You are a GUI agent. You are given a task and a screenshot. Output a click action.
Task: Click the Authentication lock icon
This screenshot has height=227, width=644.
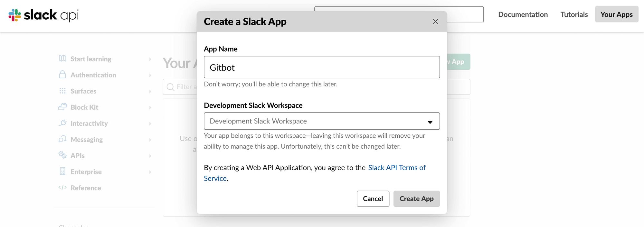62,74
